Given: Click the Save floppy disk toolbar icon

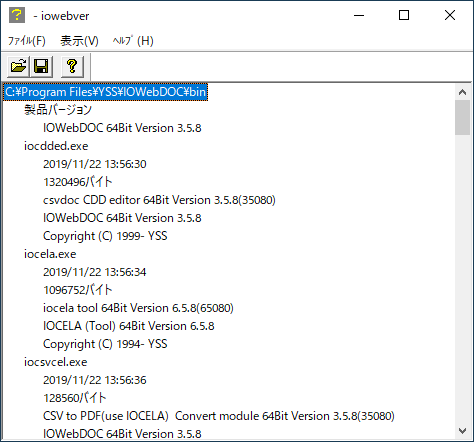Looking at the screenshot, I should (41, 66).
